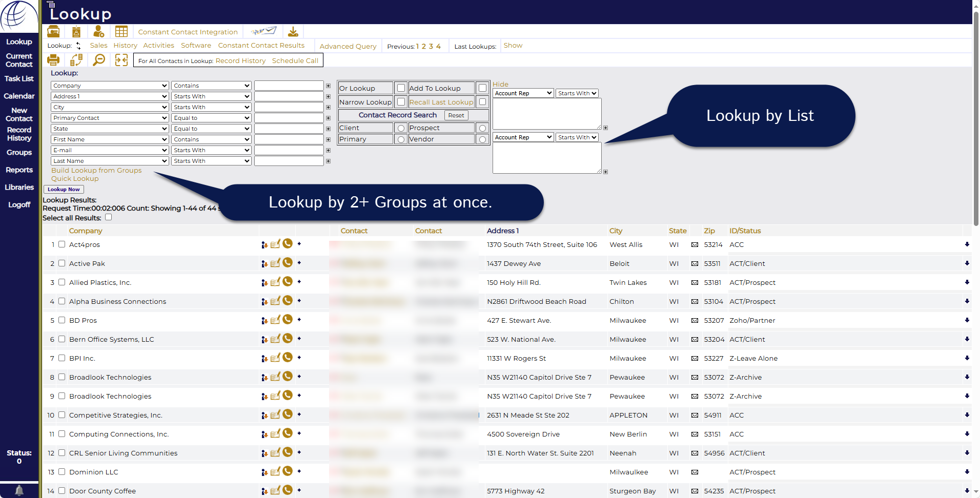Screen dimensions: 980x498
Task: Check the Select all Results checkbox
Action: coord(109,217)
